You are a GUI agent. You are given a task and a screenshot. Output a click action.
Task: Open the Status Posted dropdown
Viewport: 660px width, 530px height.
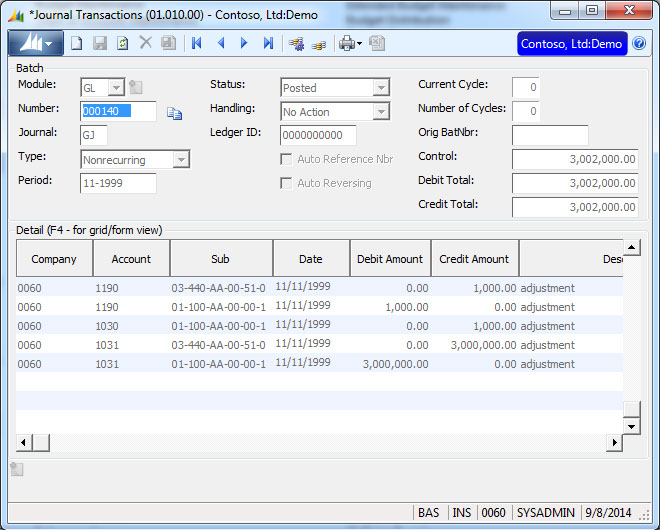(381, 88)
